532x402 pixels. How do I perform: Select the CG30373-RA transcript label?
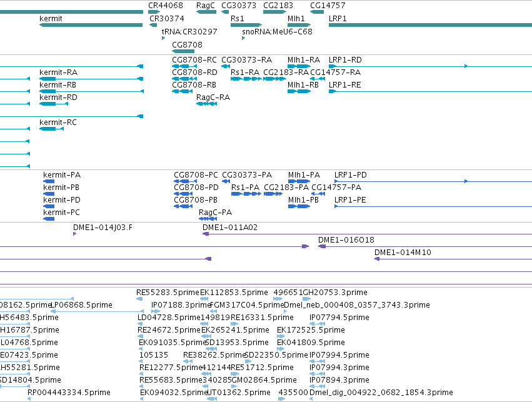pos(247,60)
